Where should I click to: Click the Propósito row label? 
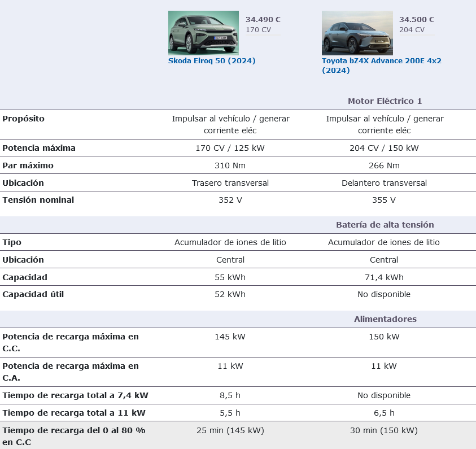tap(23, 119)
